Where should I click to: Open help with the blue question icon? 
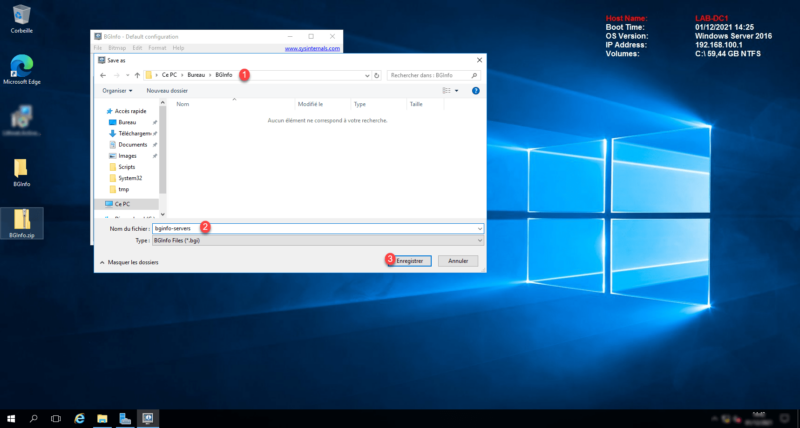tap(476, 91)
